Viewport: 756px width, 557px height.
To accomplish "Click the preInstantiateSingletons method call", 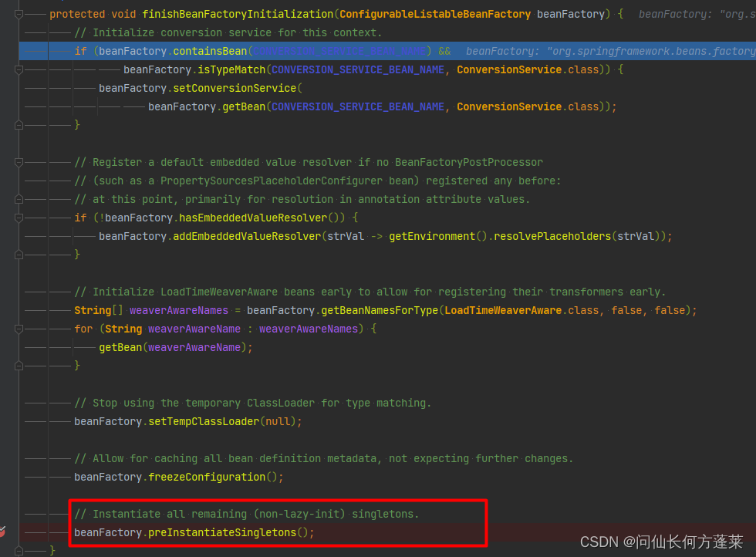I will coord(222,532).
